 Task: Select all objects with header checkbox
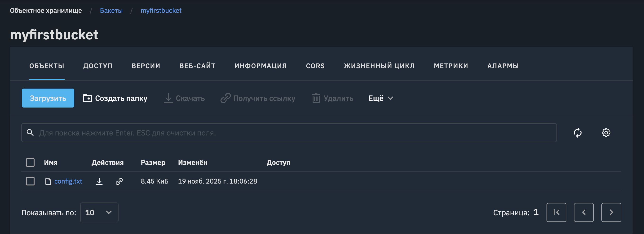tap(30, 162)
